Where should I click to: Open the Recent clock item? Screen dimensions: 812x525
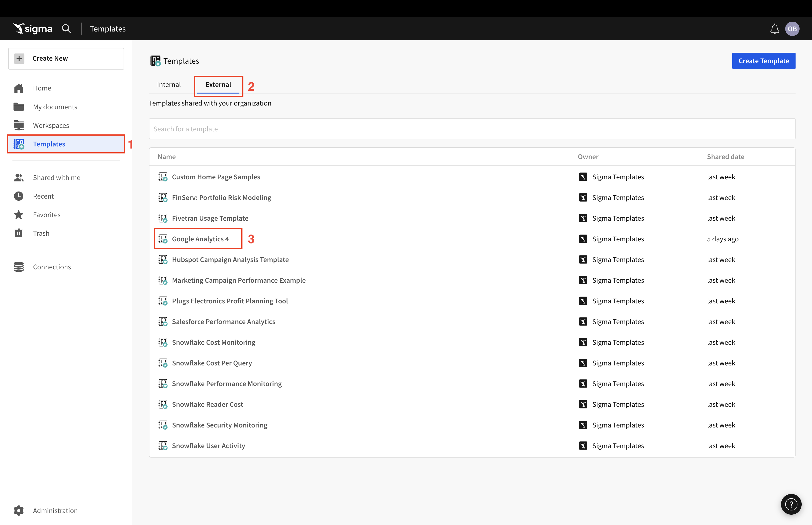pos(43,196)
